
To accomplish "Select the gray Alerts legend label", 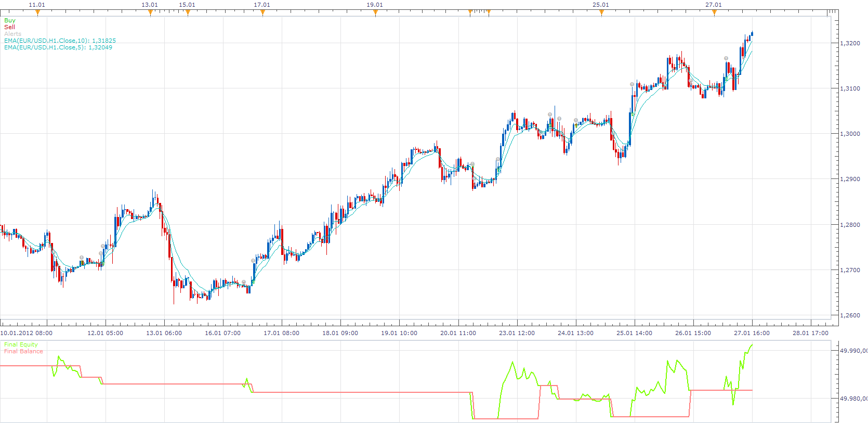I will (x=12, y=34).
